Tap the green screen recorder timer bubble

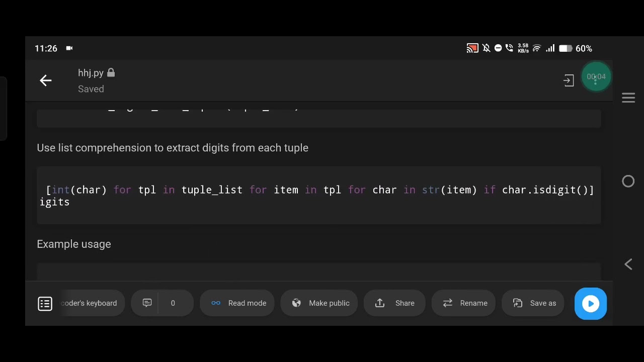pos(596,76)
